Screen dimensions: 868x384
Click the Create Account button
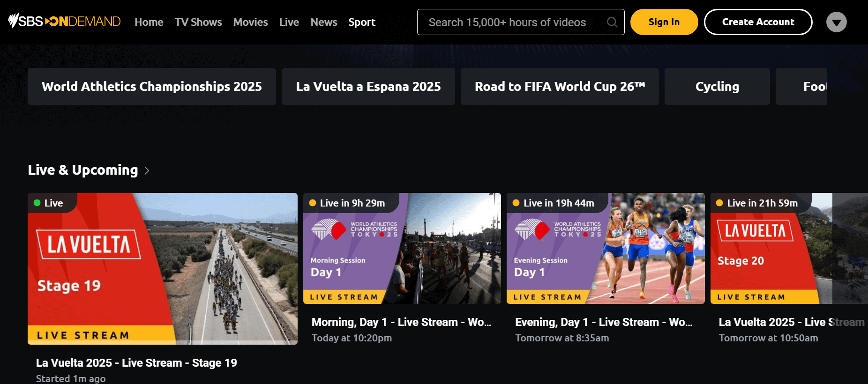click(x=758, y=22)
